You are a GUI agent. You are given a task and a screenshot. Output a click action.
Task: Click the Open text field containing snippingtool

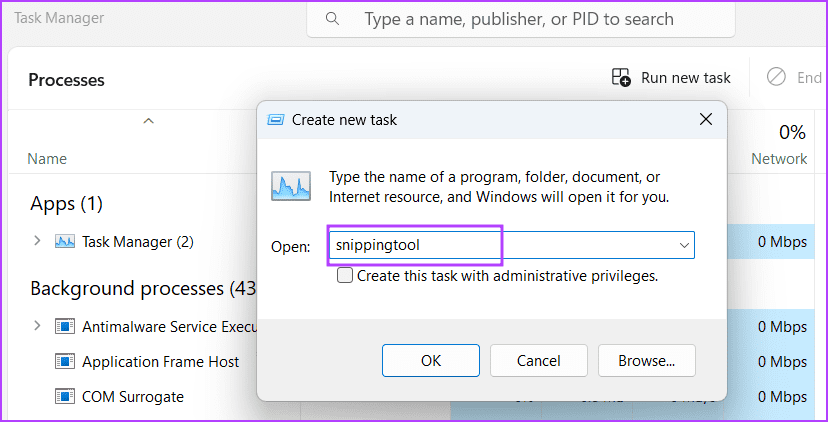(511, 245)
